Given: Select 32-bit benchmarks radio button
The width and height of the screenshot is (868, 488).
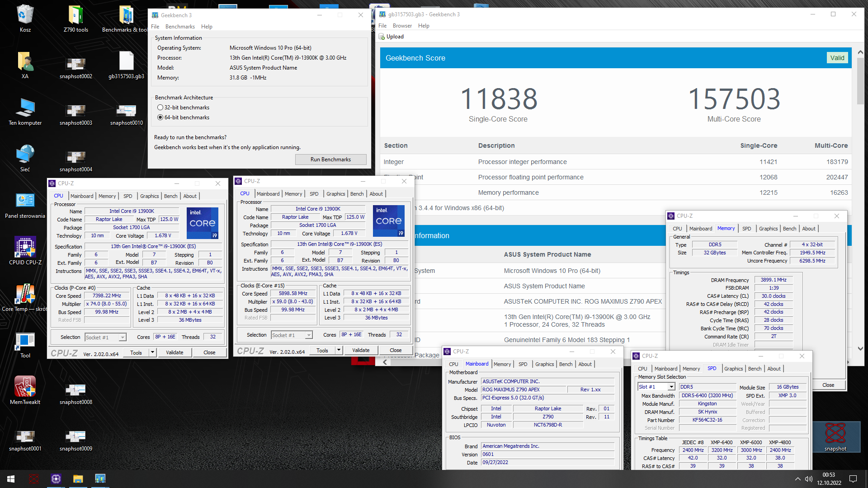Looking at the screenshot, I should [x=160, y=108].
